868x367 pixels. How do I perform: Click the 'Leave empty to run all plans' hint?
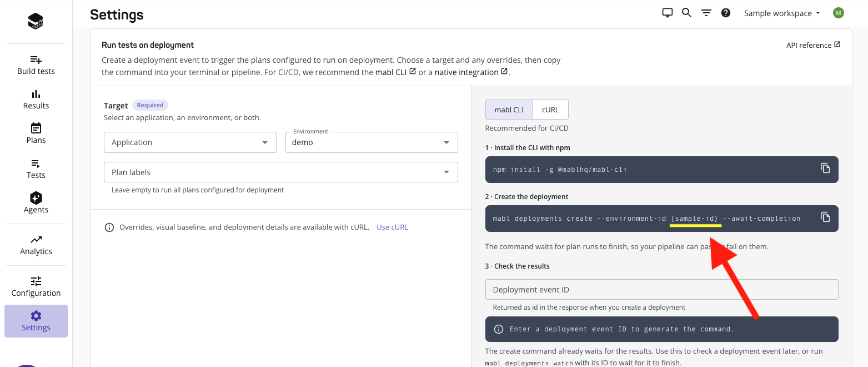click(x=198, y=190)
